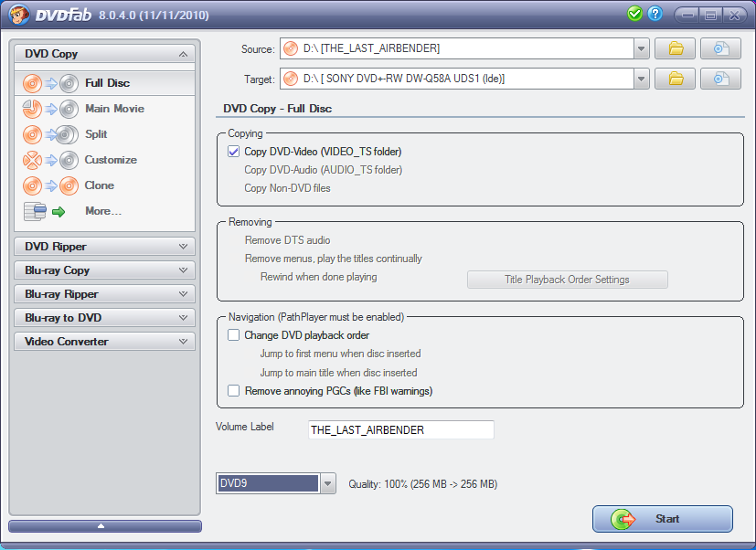Click the Target drive field

(456, 79)
